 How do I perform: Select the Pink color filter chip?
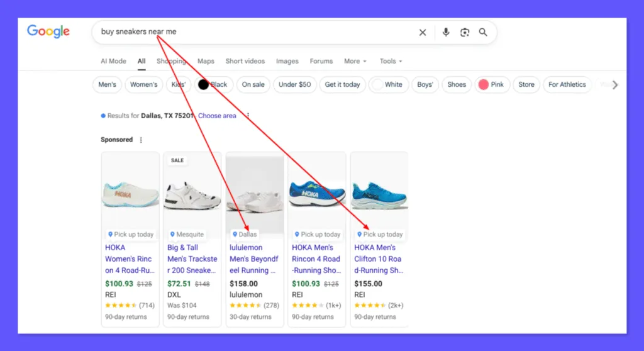(492, 84)
